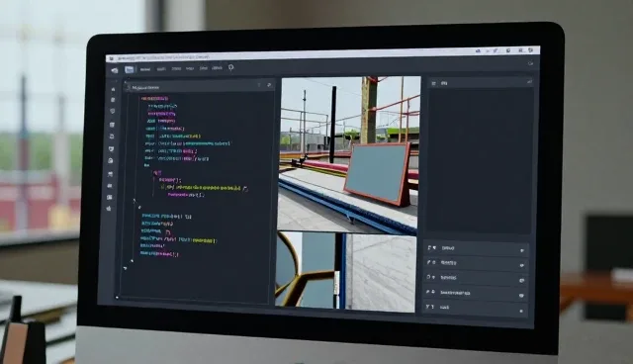This screenshot has height=364, width=633.
Task: Click the second menu item in the top toolbar
Action: (x=161, y=69)
